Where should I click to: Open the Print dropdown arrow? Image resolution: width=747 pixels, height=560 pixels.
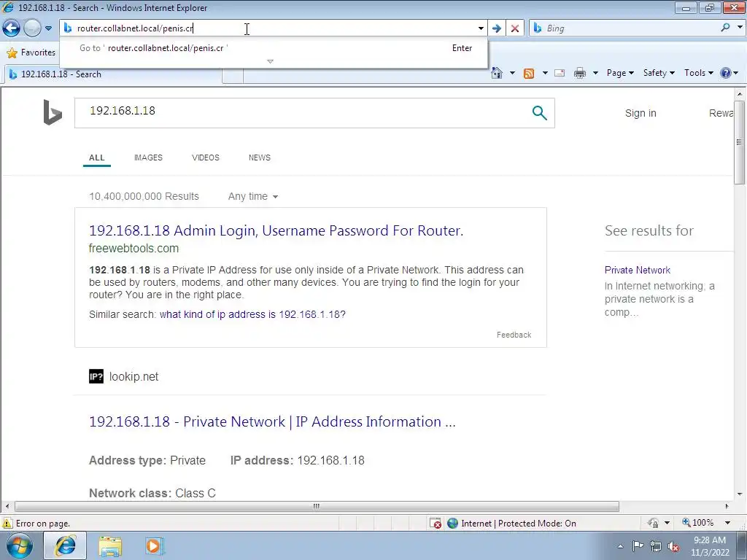pos(595,73)
